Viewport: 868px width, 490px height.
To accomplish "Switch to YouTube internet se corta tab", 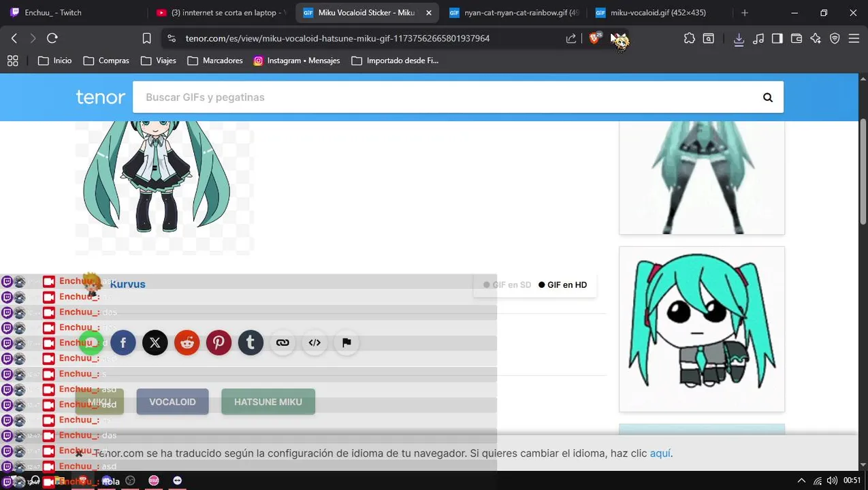I will coord(221,13).
